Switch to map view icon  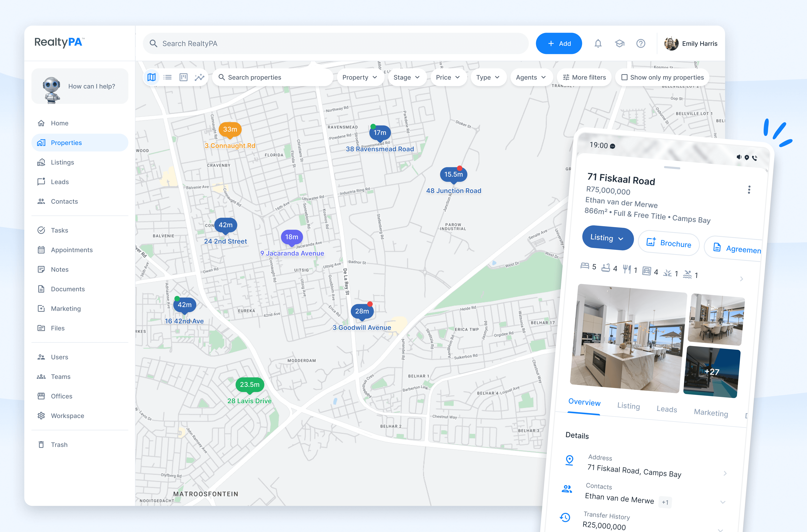point(151,77)
